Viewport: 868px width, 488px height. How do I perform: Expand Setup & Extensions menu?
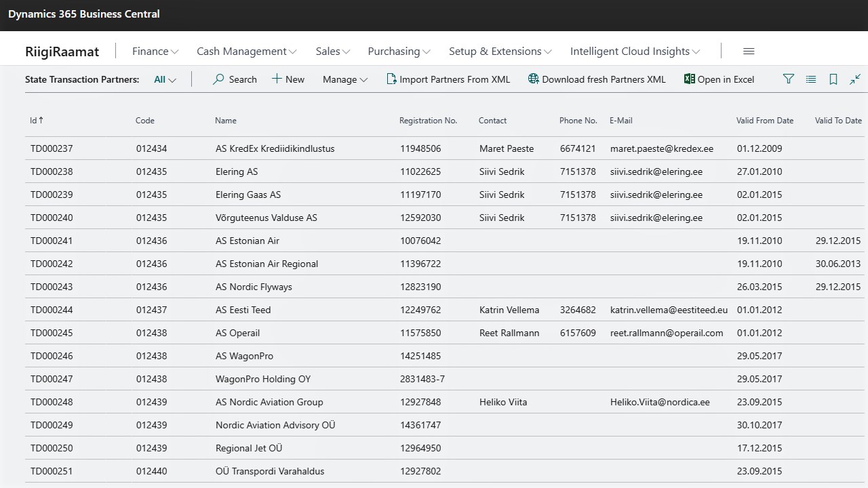tap(500, 52)
